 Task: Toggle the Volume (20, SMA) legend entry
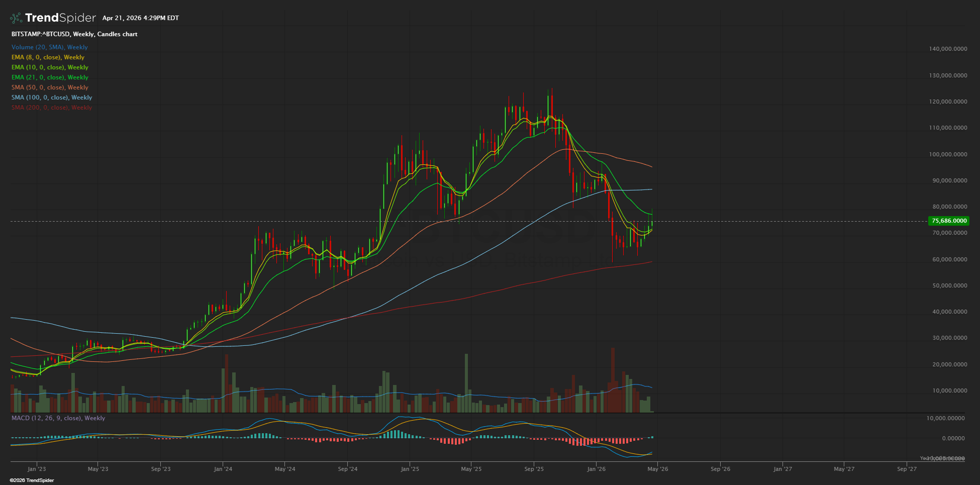coord(49,47)
